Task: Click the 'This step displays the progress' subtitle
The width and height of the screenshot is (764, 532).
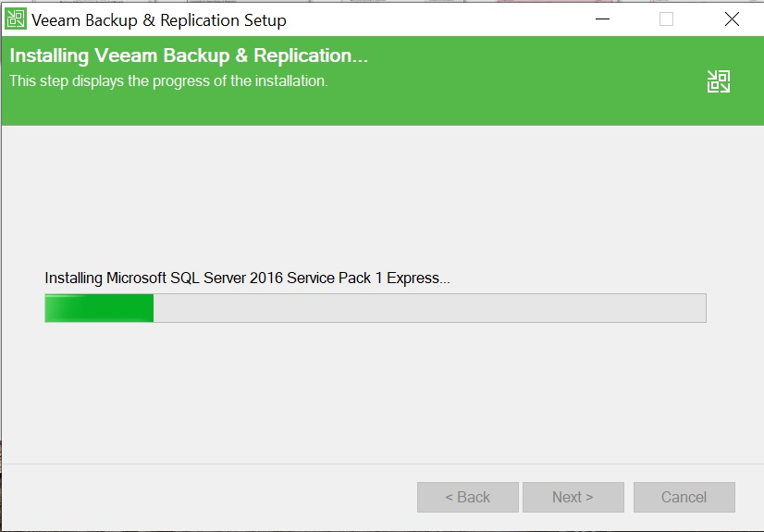Action: (168, 80)
